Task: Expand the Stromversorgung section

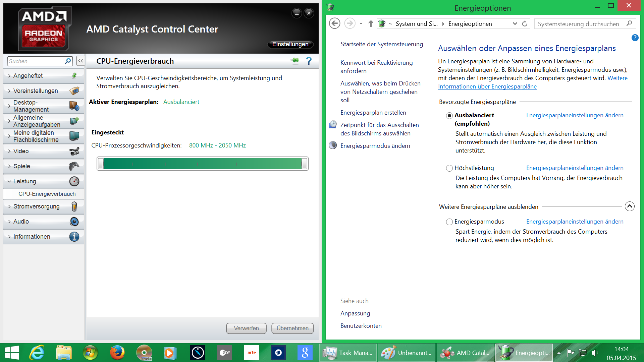Action: [x=37, y=206]
